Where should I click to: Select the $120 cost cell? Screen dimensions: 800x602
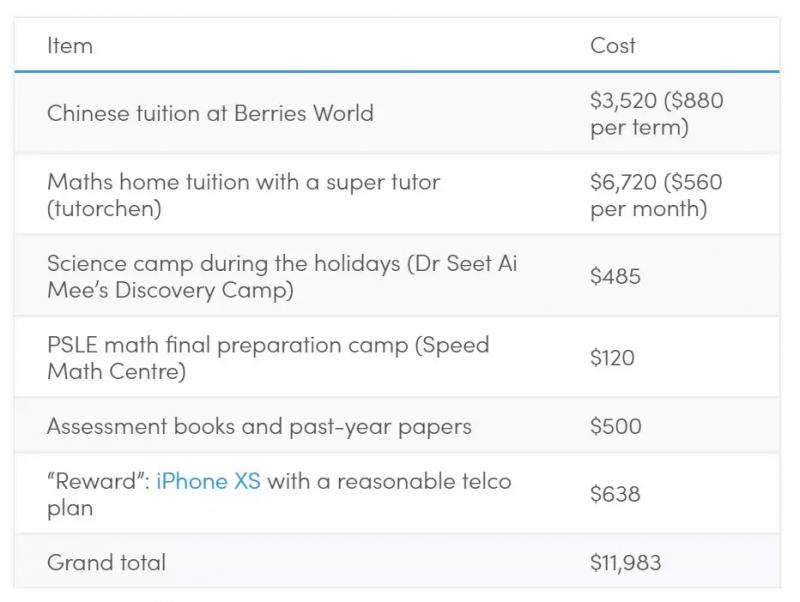click(x=612, y=358)
